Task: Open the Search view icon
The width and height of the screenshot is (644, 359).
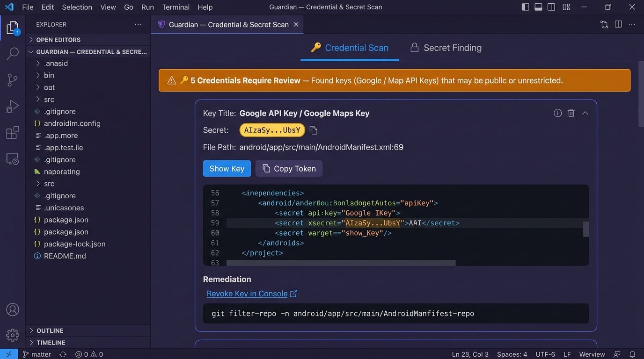Action: [13, 54]
